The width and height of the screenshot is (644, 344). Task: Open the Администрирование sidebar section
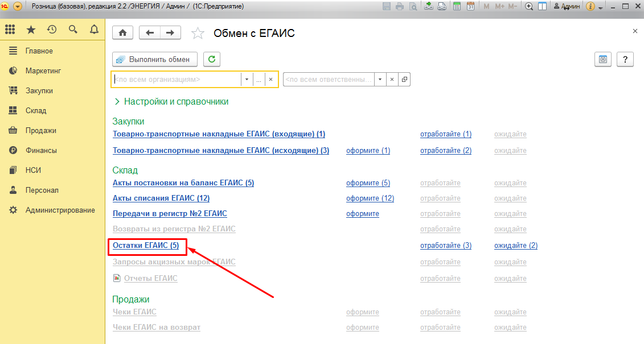pyautogui.click(x=60, y=210)
